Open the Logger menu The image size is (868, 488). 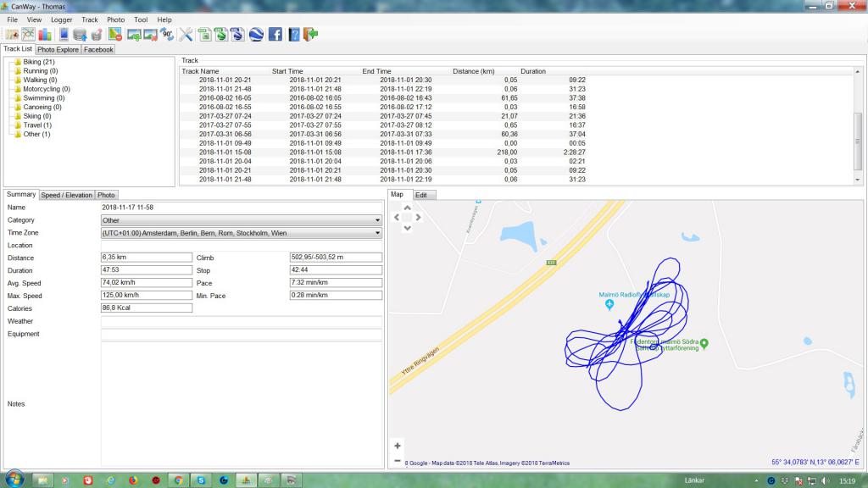[61, 19]
